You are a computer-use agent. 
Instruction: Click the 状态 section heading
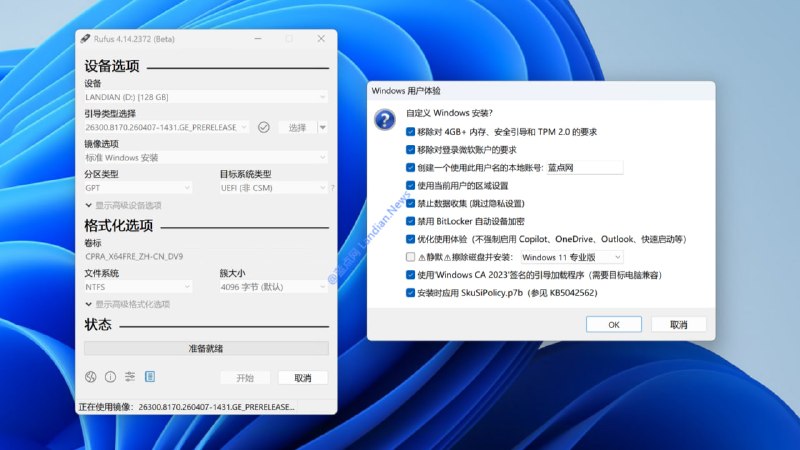click(x=98, y=324)
